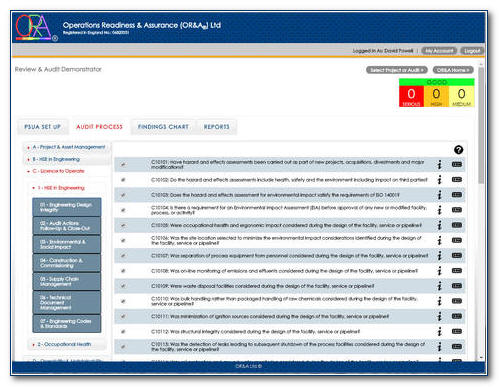Toggle the check mark for question C10102
Viewport: 499px width, 387px height.
pos(123,180)
